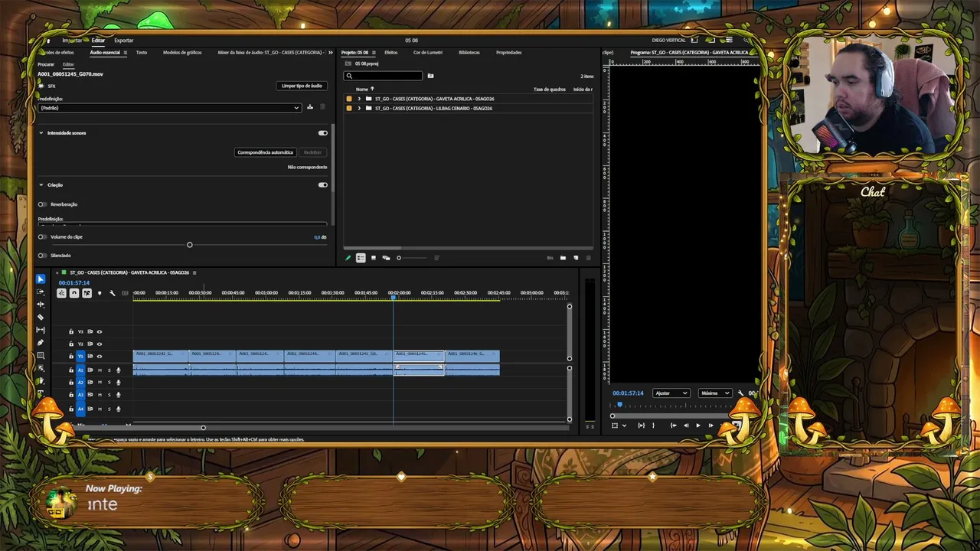The image size is (980, 551).
Task: Select the Track Select Forward tool
Action: pyautogui.click(x=41, y=292)
